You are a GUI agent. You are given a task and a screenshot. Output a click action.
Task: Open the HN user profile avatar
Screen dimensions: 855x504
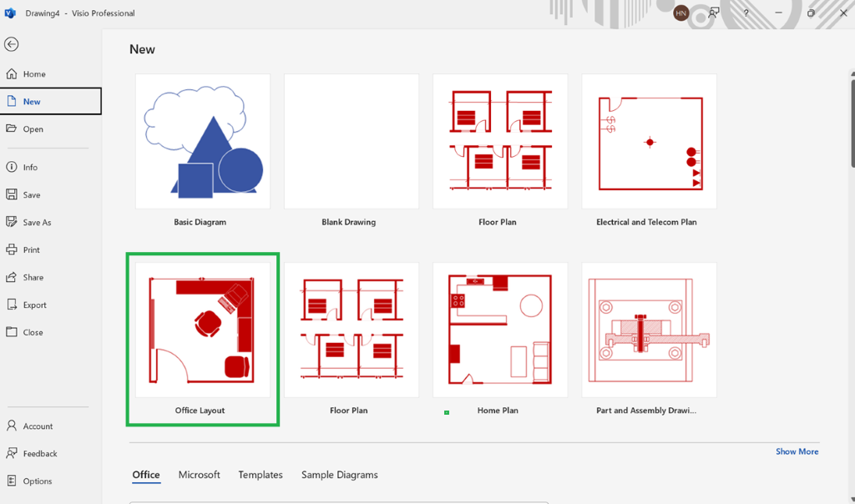coord(681,13)
